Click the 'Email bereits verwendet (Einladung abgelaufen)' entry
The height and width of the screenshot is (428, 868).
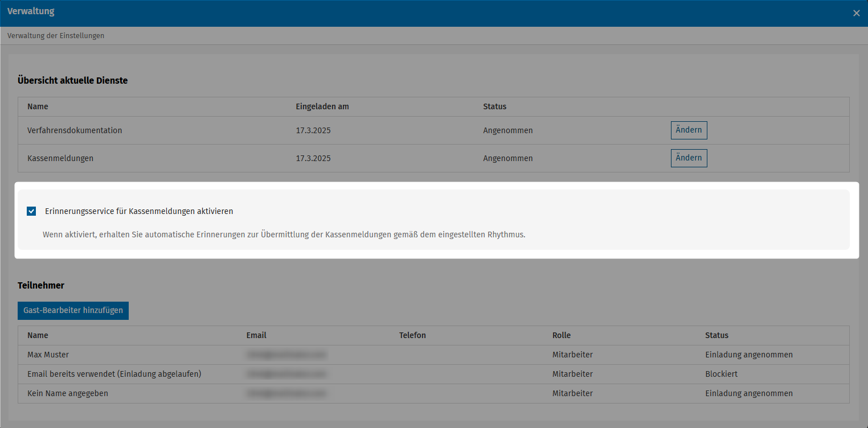114,374
